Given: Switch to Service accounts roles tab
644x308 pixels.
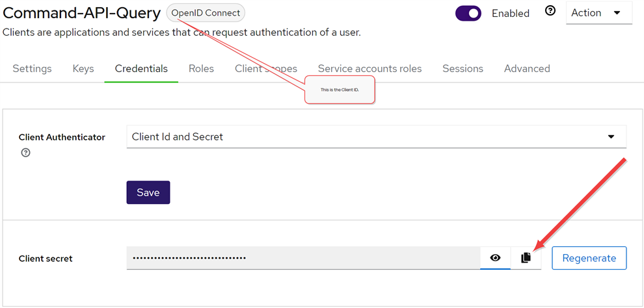Looking at the screenshot, I should (x=369, y=68).
